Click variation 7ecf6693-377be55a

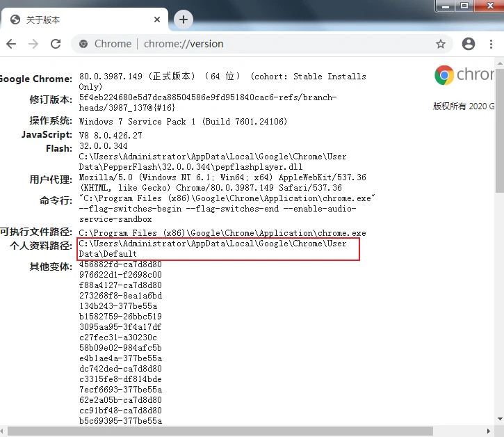pos(120,390)
